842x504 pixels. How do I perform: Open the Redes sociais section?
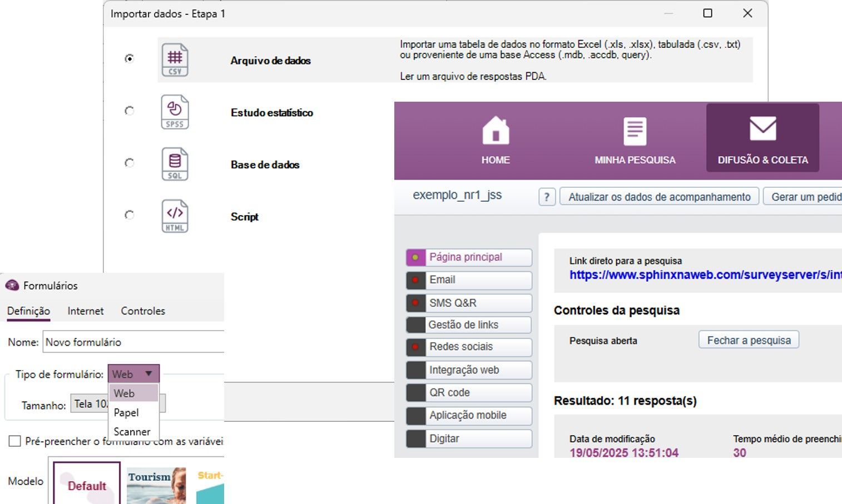pyautogui.click(x=469, y=347)
